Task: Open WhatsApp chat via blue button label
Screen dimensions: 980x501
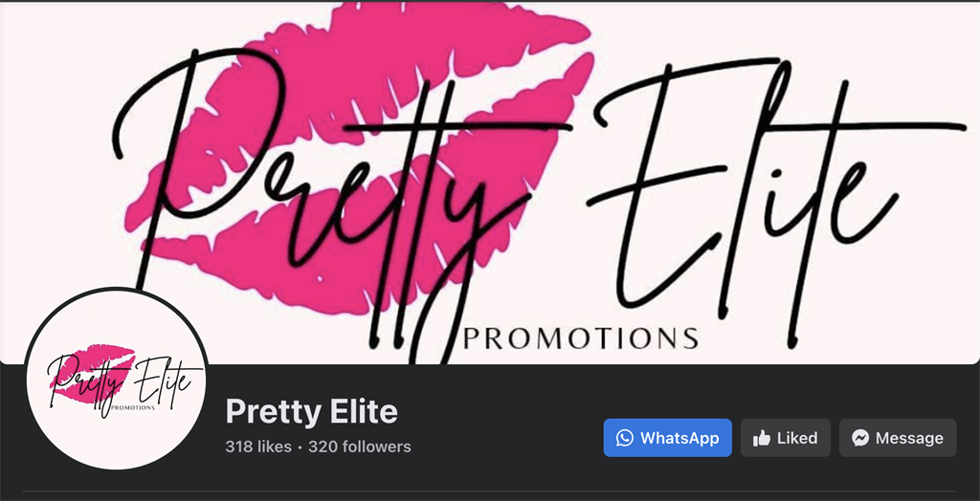Action: pyautogui.click(x=679, y=438)
